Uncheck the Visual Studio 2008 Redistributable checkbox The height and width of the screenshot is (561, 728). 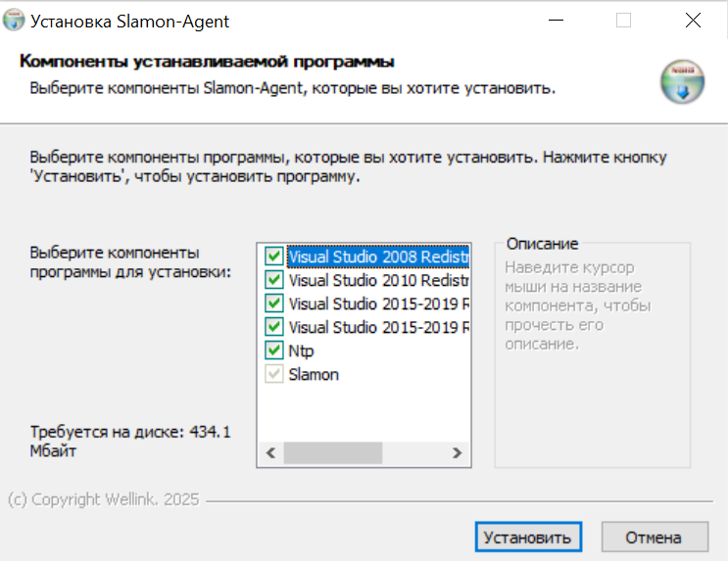(274, 257)
